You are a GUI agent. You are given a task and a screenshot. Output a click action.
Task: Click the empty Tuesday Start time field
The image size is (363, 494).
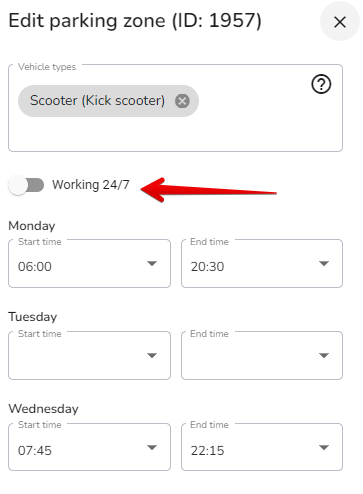(89, 355)
